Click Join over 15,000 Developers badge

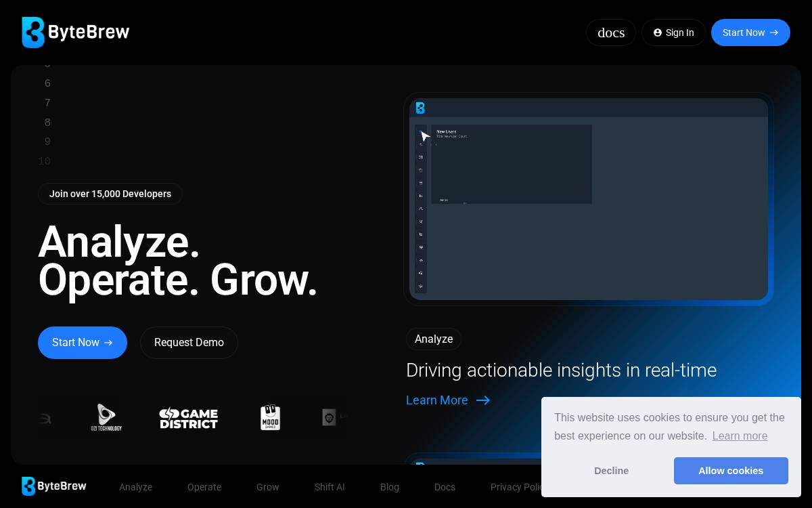(x=110, y=194)
